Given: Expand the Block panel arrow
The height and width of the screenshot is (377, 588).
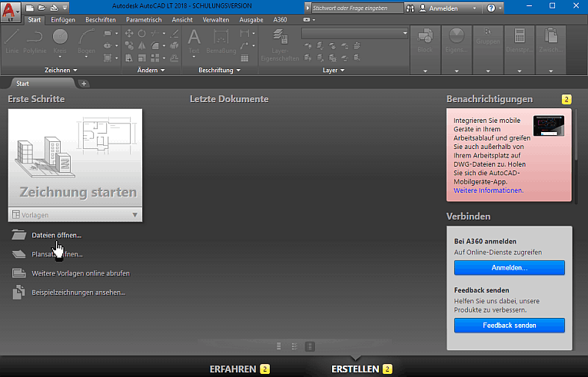Looking at the screenshot, I should [x=425, y=71].
